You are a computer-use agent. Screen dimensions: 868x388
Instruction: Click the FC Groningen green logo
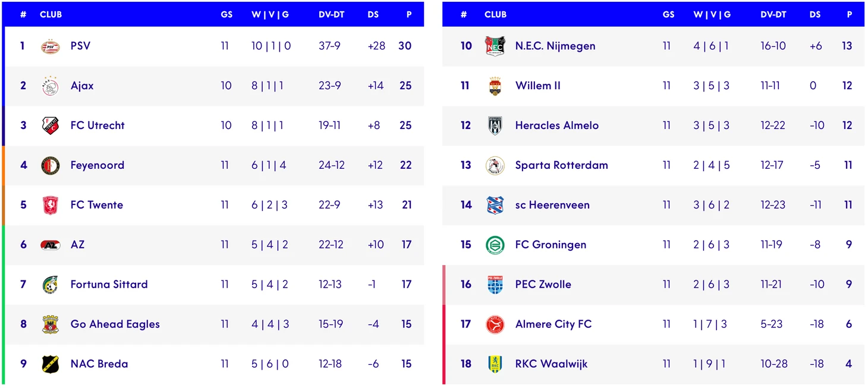point(495,245)
